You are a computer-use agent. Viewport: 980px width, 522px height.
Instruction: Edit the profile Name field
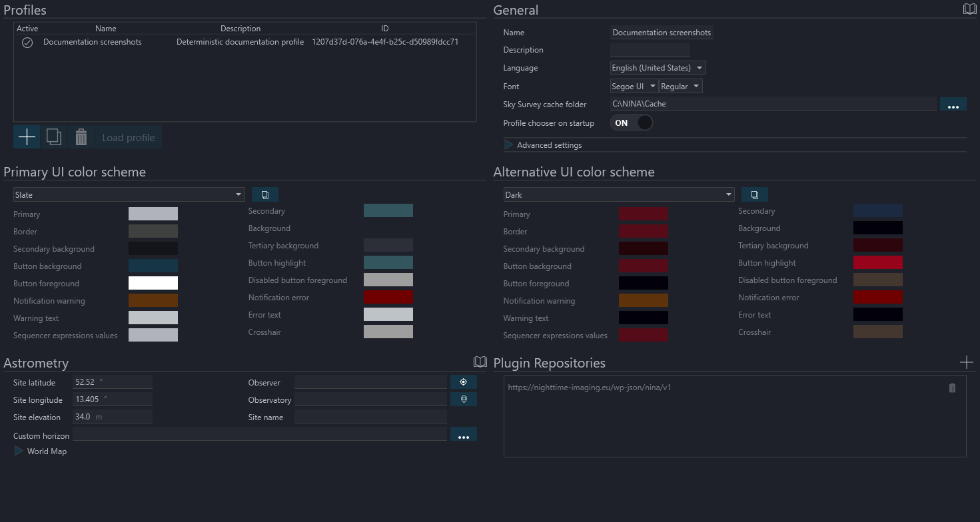coord(662,33)
